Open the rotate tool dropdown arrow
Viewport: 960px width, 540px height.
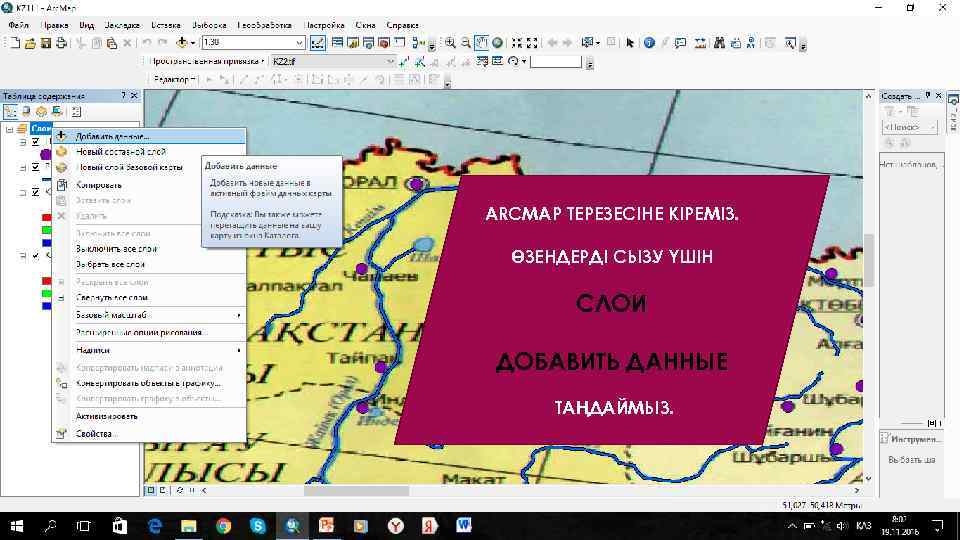pos(524,61)
